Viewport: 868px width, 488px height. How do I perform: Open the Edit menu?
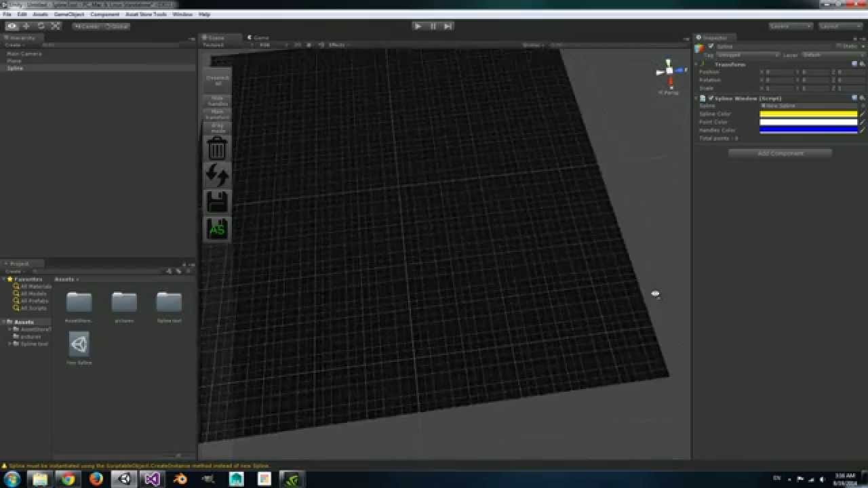coord(22,14)
